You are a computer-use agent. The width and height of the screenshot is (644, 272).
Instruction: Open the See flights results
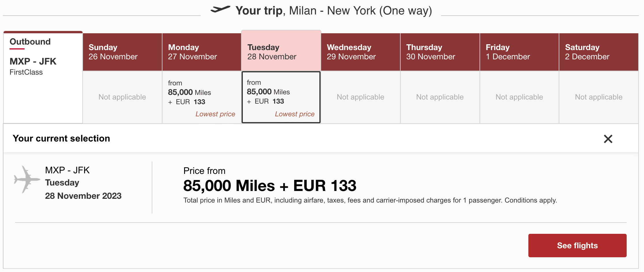(577, 245)
